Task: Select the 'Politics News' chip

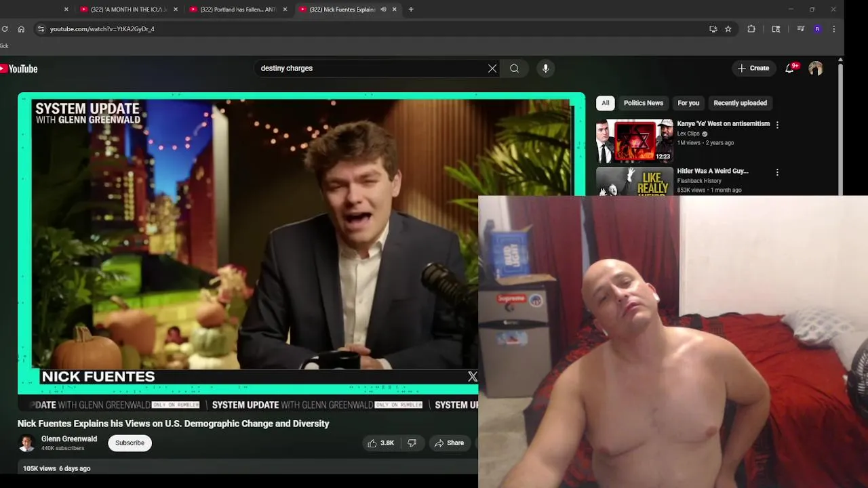Action: pos(644,103)
